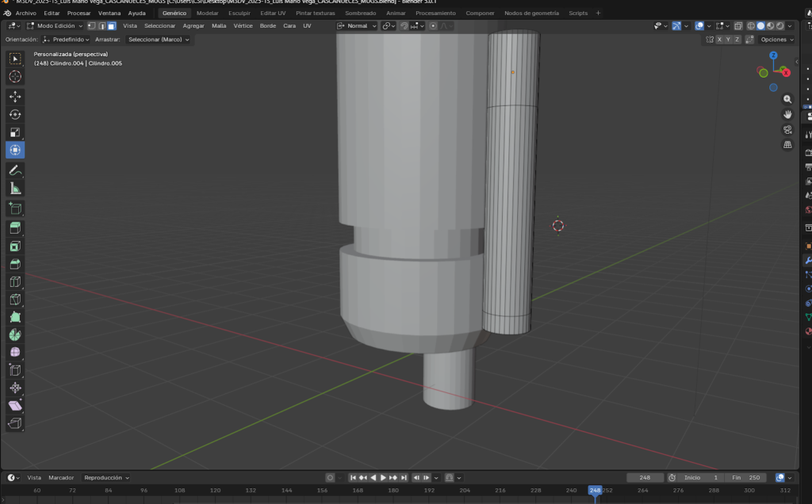
Task: Open the Opciones dropdown
Action: click(776, 40)
